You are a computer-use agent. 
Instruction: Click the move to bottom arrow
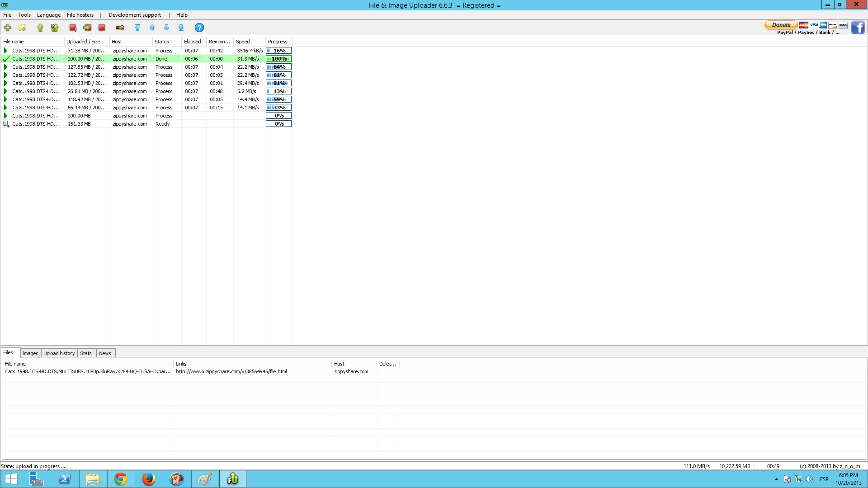[x=181, y=28]
